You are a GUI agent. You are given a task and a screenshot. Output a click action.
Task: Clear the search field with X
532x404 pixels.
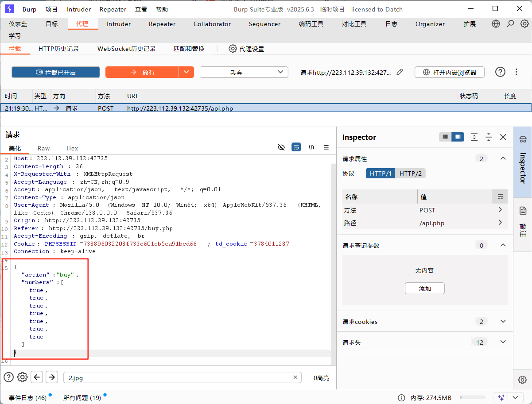(x=295, y=377)
